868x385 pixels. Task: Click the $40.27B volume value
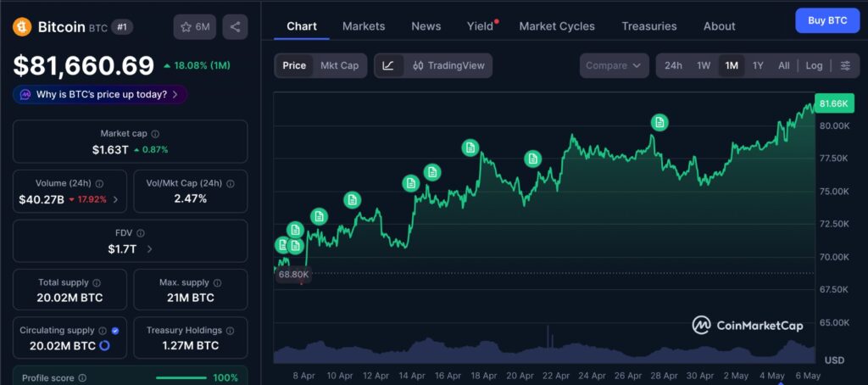[42, 199]
